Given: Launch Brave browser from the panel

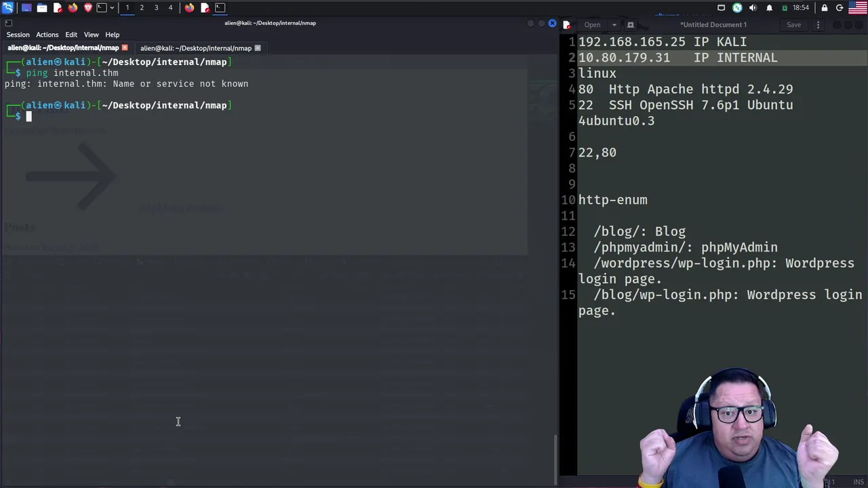Looking at the screenshot, I should click(x=87, y=7).
